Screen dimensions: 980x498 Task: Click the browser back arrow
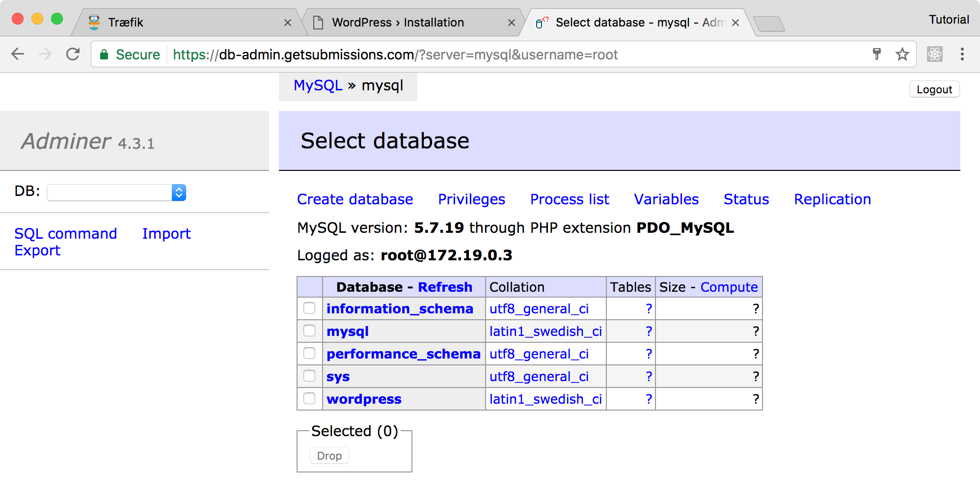coord(18,54)
